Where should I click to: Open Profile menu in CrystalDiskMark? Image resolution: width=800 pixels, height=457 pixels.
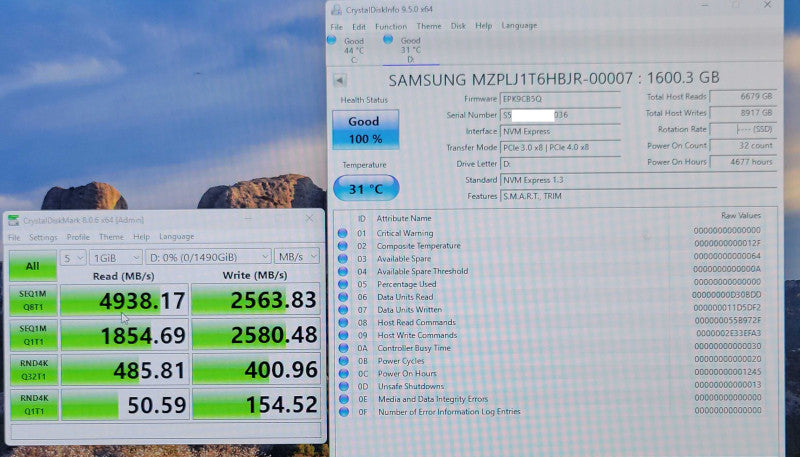[78, 237]
